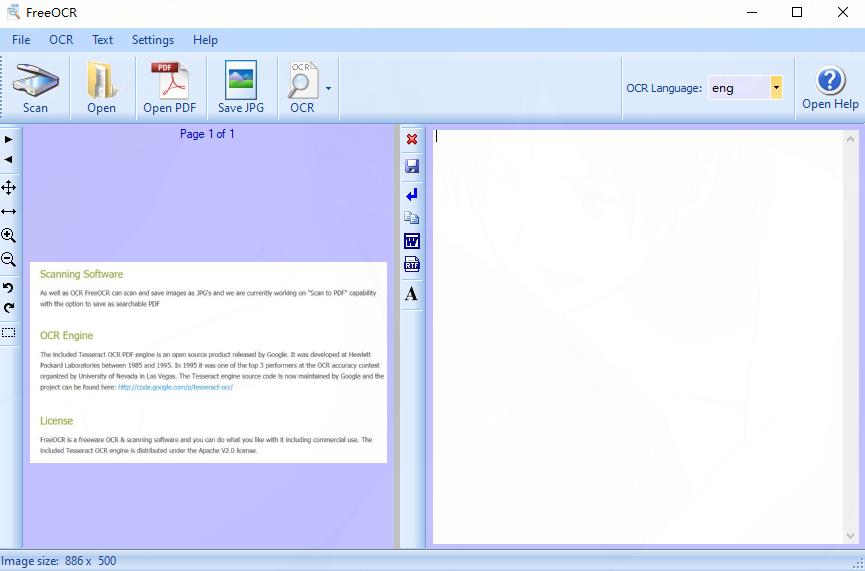Click inside the OCR text output area
Image resolution: width=865 pixels, height=571 pixels.
click(638, 337)
